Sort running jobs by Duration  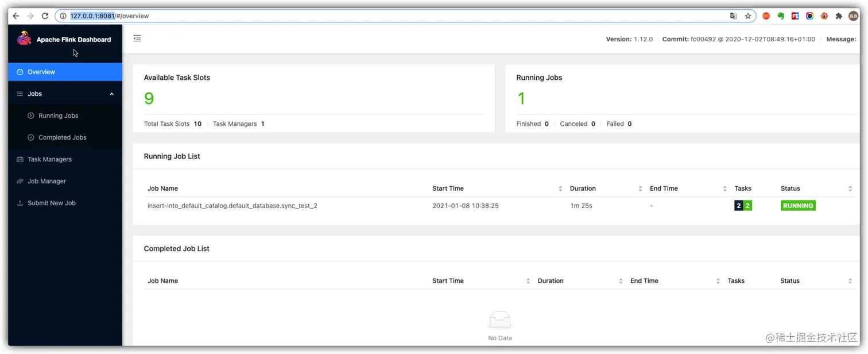640,188
